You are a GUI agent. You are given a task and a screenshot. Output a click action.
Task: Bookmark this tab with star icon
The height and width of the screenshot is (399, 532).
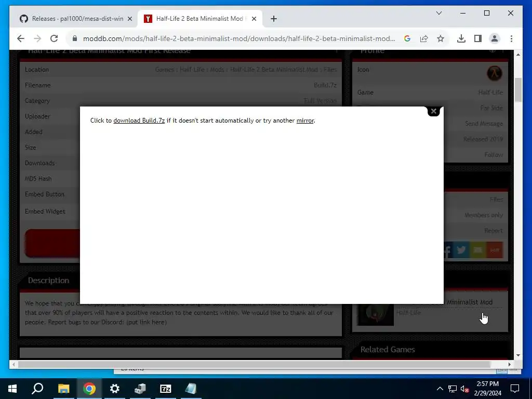[441, 38]
